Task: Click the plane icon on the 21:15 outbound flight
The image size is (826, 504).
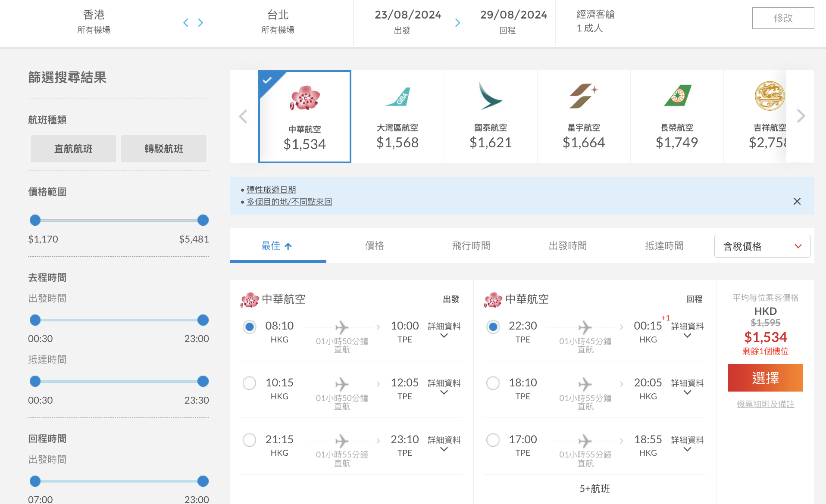Action: tap(341, 441)
